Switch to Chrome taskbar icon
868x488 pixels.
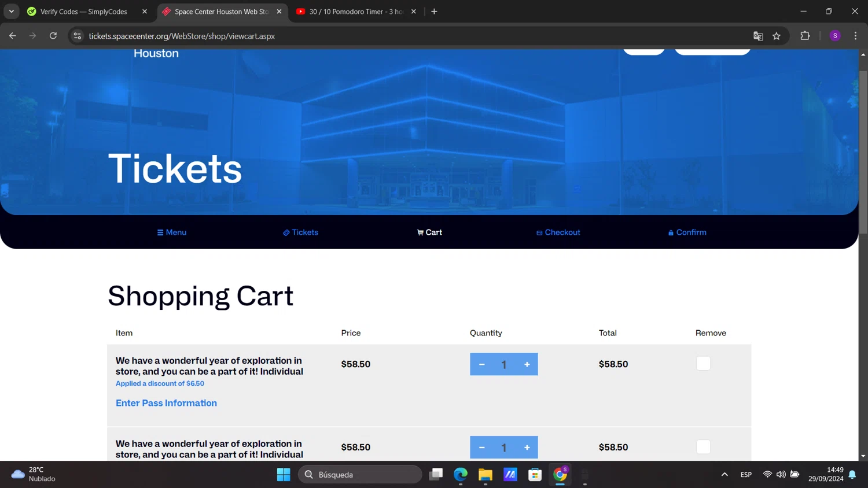tap(560, 475)
